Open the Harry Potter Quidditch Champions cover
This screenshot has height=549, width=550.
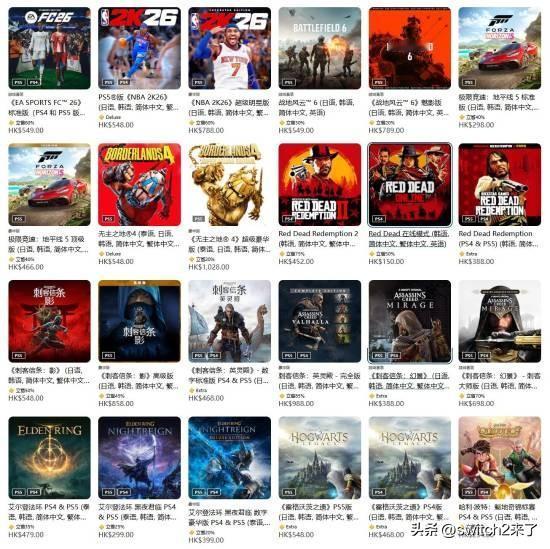500,457
